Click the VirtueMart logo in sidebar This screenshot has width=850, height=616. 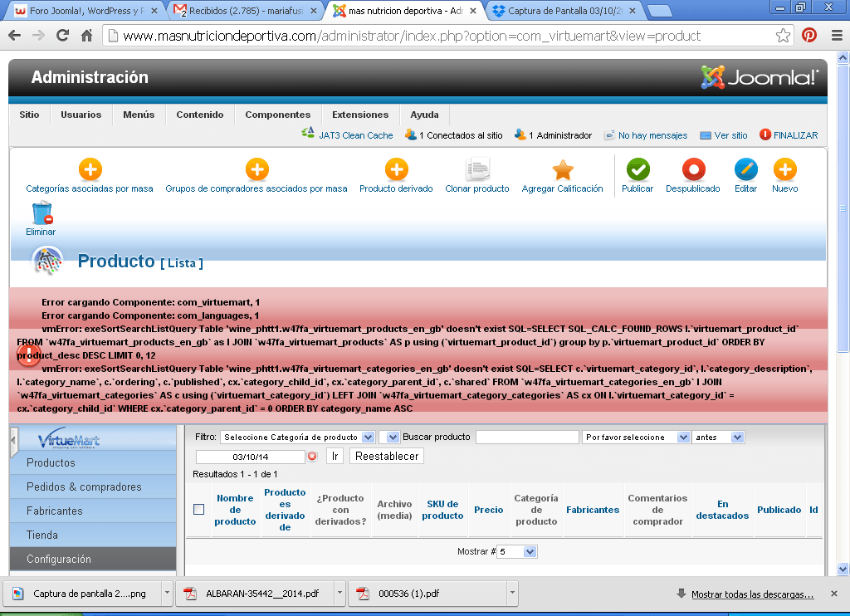(x=69, y=438)
